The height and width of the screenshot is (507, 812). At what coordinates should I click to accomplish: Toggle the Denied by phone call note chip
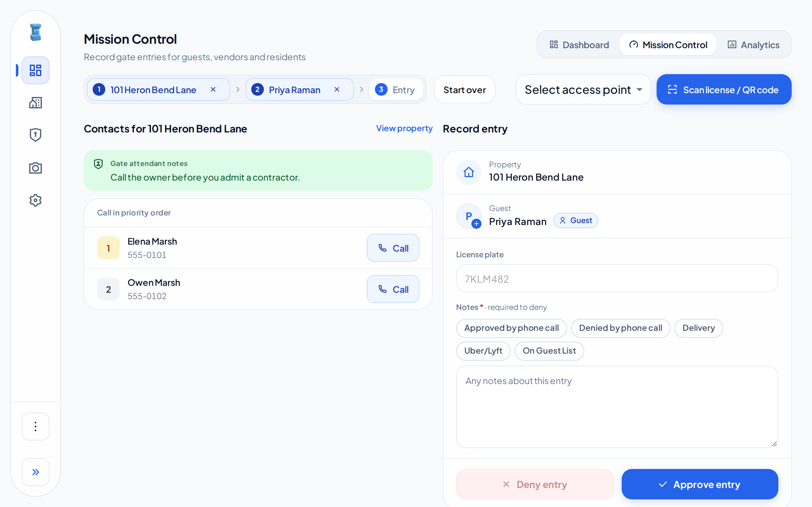pos(620,328)
